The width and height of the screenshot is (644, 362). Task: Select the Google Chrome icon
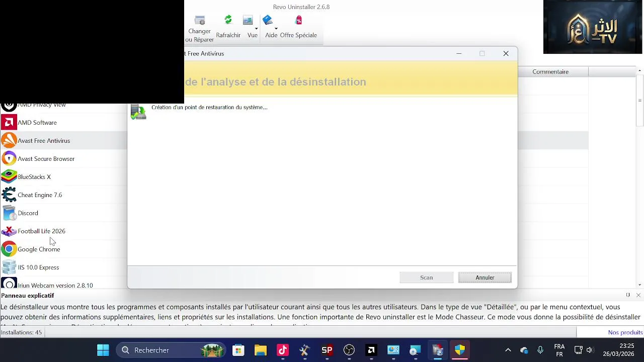[9, 249]
